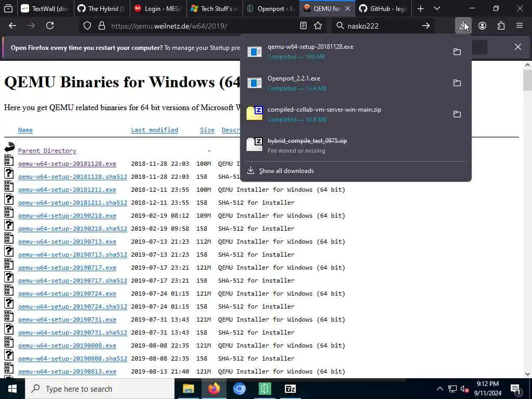Viewport: 532px width, 399px height.
Task: Sort listing by Last modified column
Action: tap(154, 130)
